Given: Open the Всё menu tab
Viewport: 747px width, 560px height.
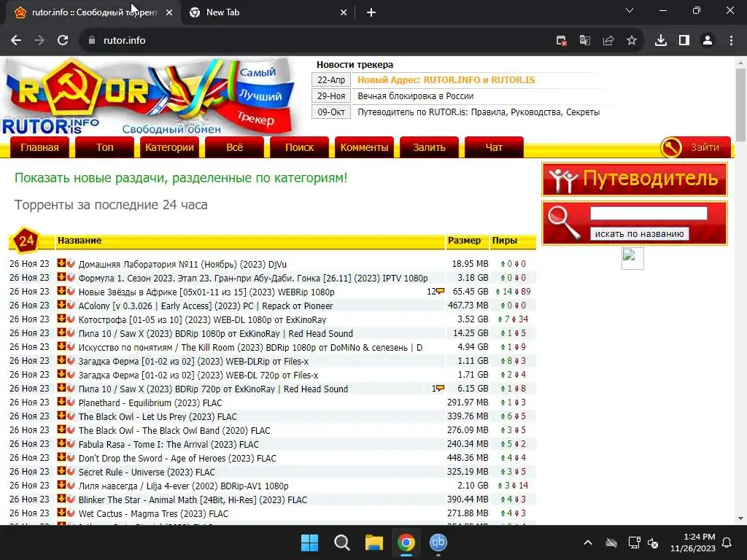Looking at the screenshot, I should click(x=234, y=147).
